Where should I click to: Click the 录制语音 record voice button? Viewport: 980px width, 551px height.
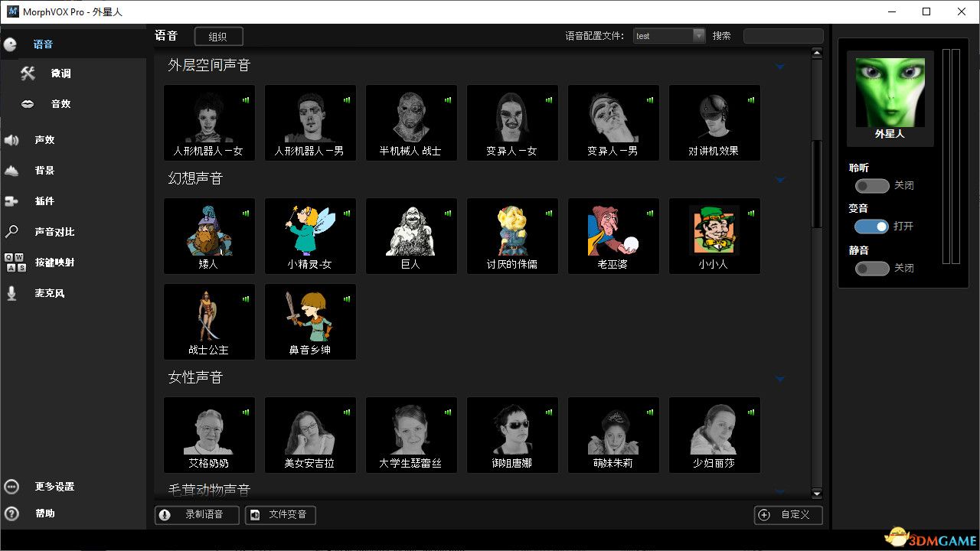[197, 515]
